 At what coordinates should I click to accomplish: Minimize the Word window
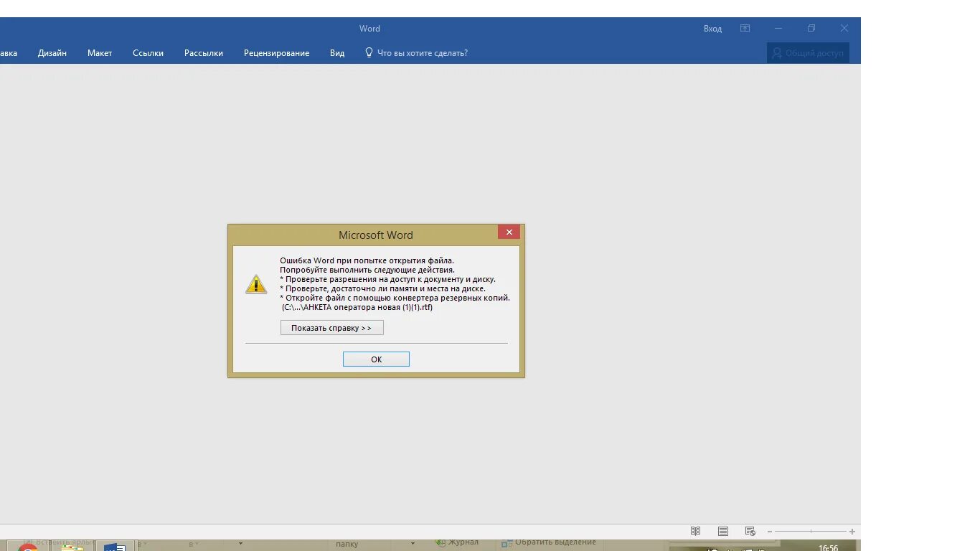point(778,29)
